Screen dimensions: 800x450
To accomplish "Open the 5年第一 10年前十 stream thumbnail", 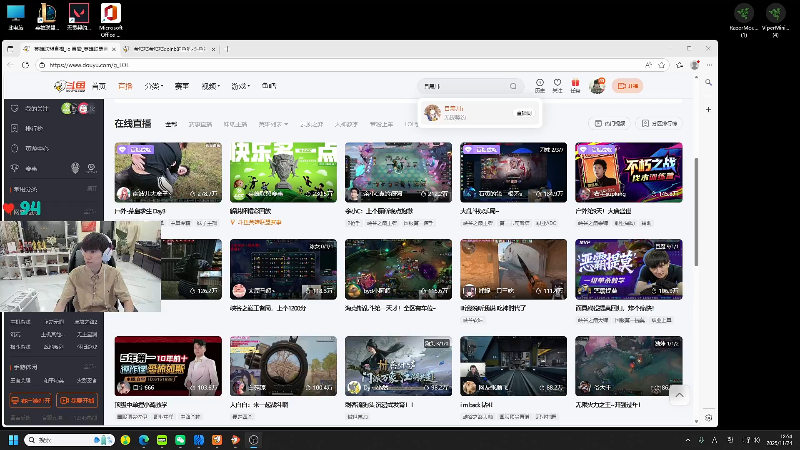I will (x=168, y=366).
